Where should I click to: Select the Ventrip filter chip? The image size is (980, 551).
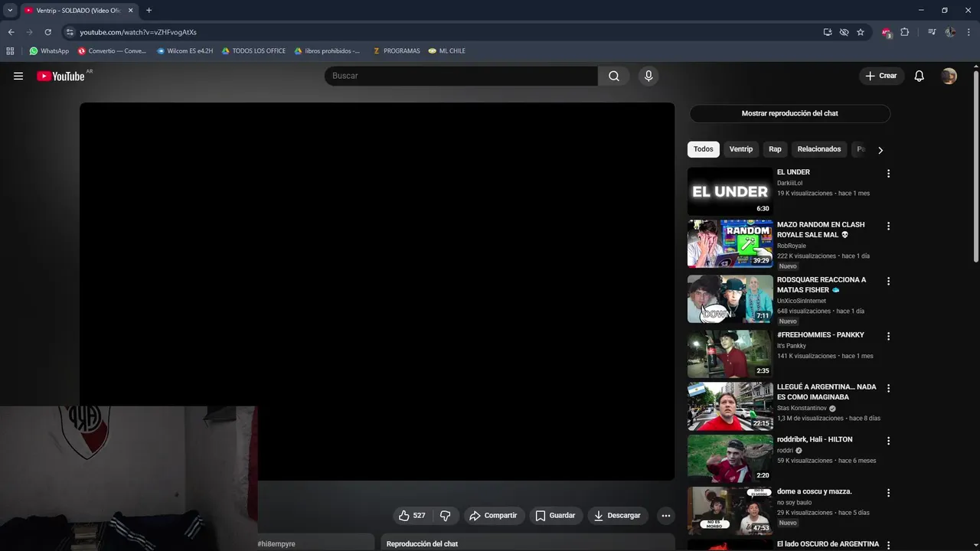point(741,149)
